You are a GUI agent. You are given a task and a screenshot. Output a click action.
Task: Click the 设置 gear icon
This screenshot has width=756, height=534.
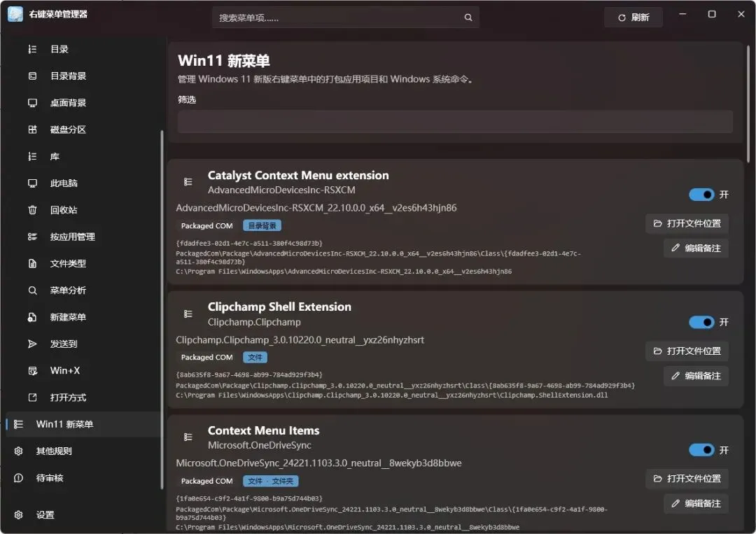coord(18,514)
